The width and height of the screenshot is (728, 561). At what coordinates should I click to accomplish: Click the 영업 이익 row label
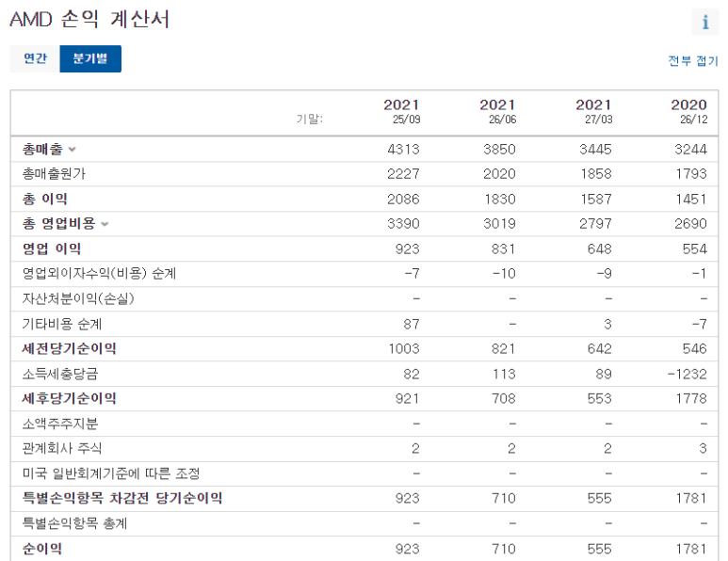click(x=52, y=248)
